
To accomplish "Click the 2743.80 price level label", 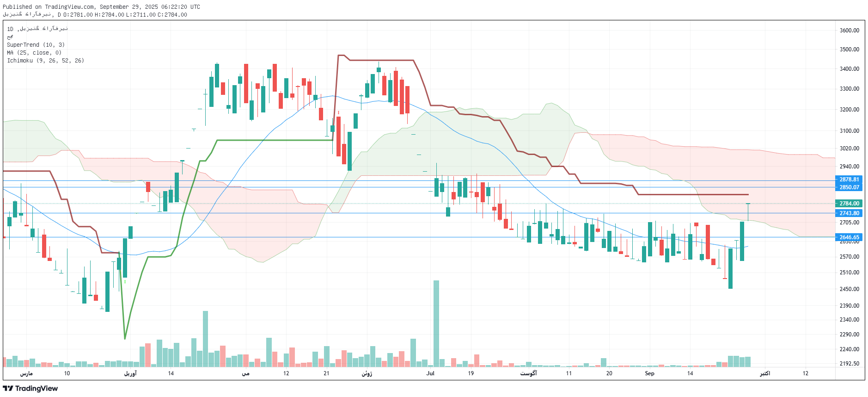I will [849, 213].
